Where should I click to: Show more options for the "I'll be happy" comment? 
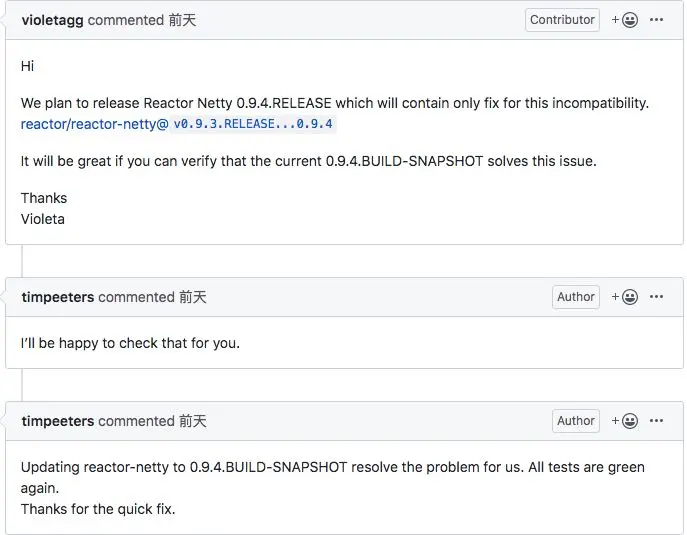[x=657, y=297]
